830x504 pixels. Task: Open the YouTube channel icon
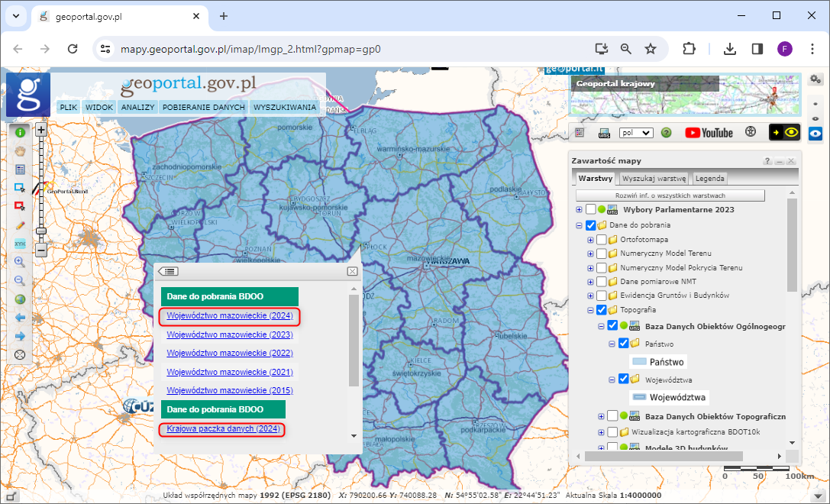[x=709, y=133]
